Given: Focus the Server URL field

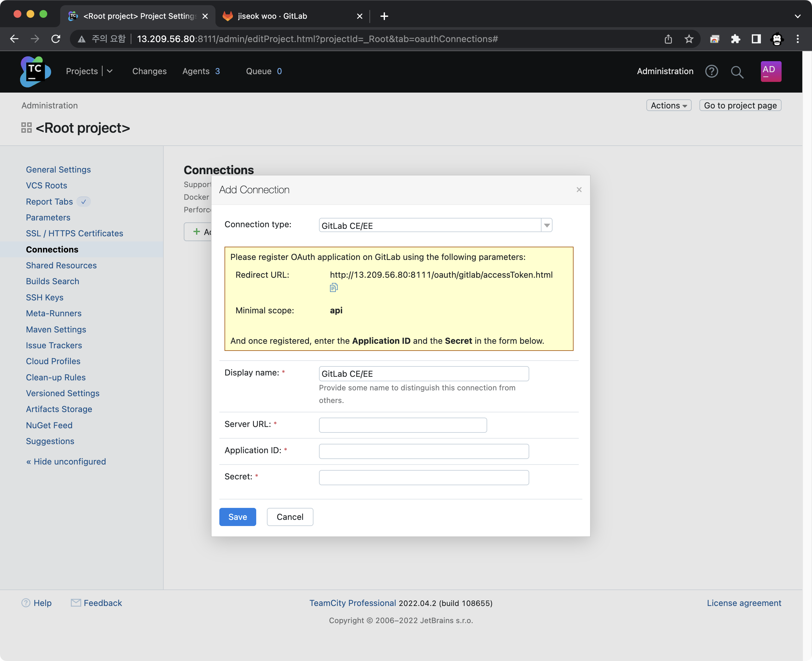Looking at the screenshot, I should pos(402,425).
